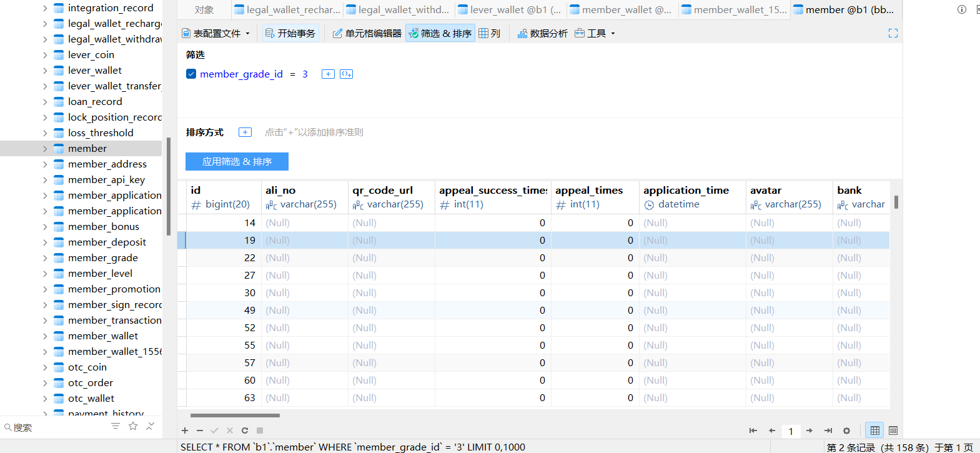The image size is (980, 453).
Task: Toggle the 筛选 & 排序 filter and sort panel
Action: pyautogui.click(x=440, y=33)
